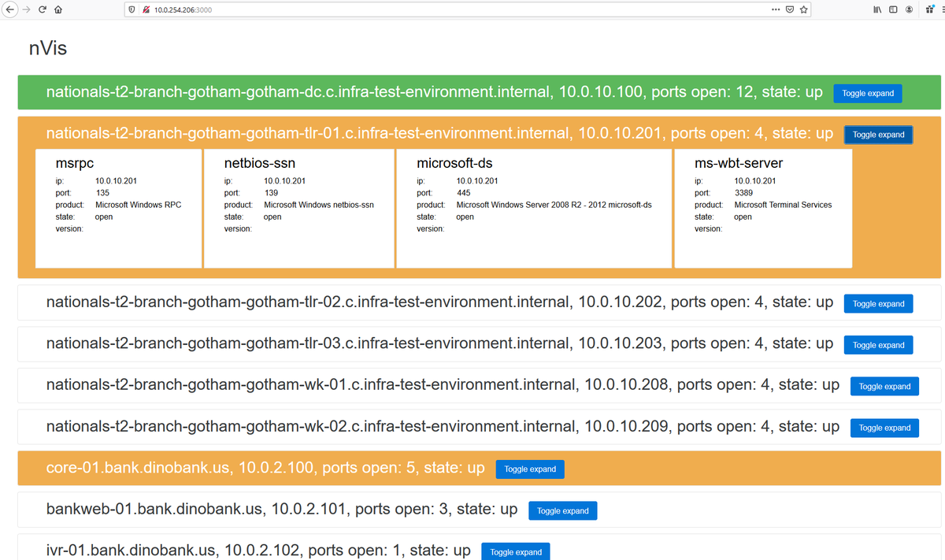
Task: Click the nVis page title
Action: click(x=48, y=49)
